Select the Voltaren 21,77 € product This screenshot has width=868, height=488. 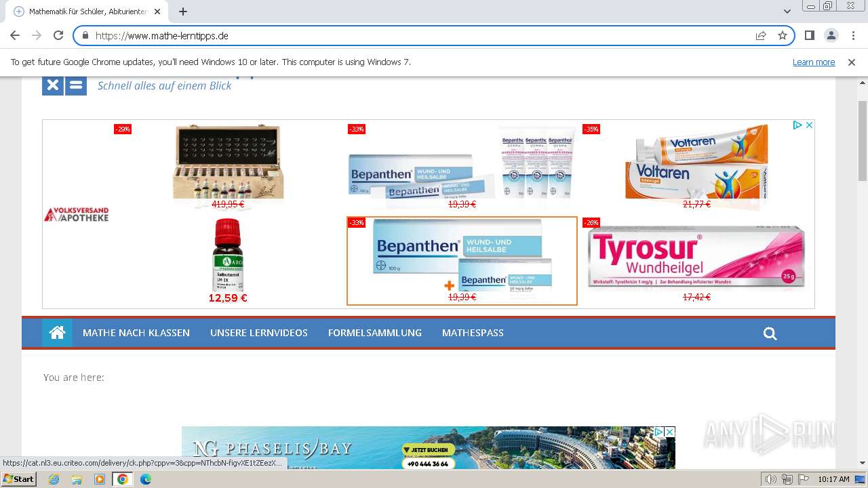pos(696,166)
